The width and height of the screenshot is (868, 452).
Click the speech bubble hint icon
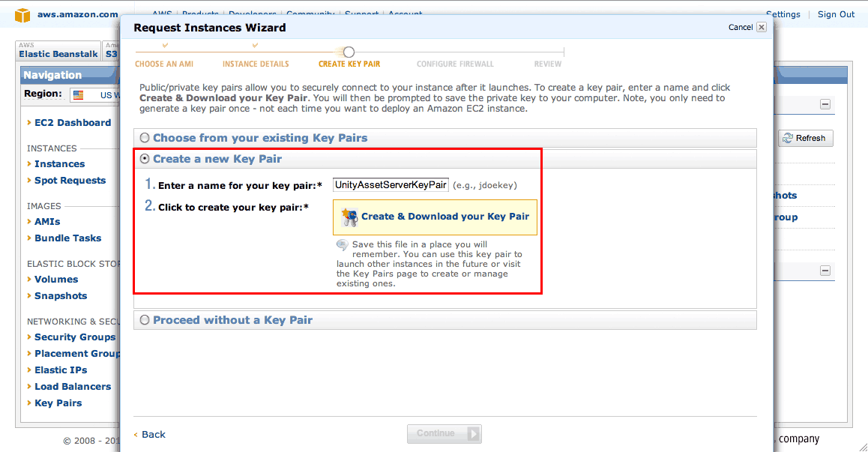coord(342,245)
